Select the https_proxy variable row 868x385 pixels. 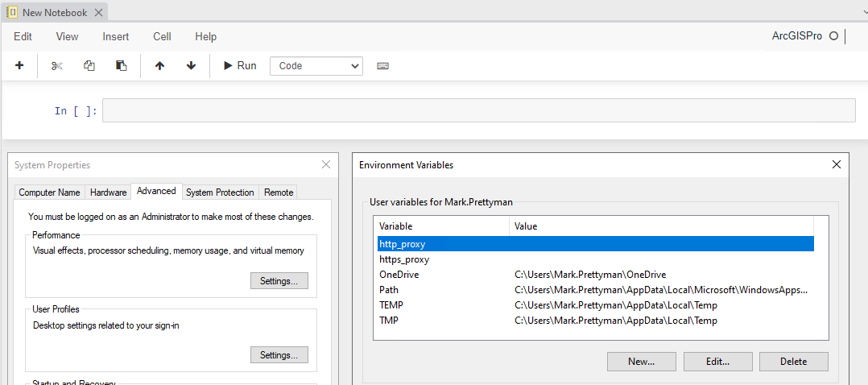pos(404,259)
